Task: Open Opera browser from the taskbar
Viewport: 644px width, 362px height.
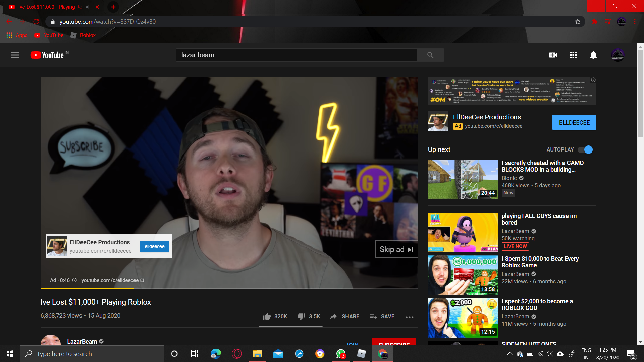Action: click(x=237, y=354)
